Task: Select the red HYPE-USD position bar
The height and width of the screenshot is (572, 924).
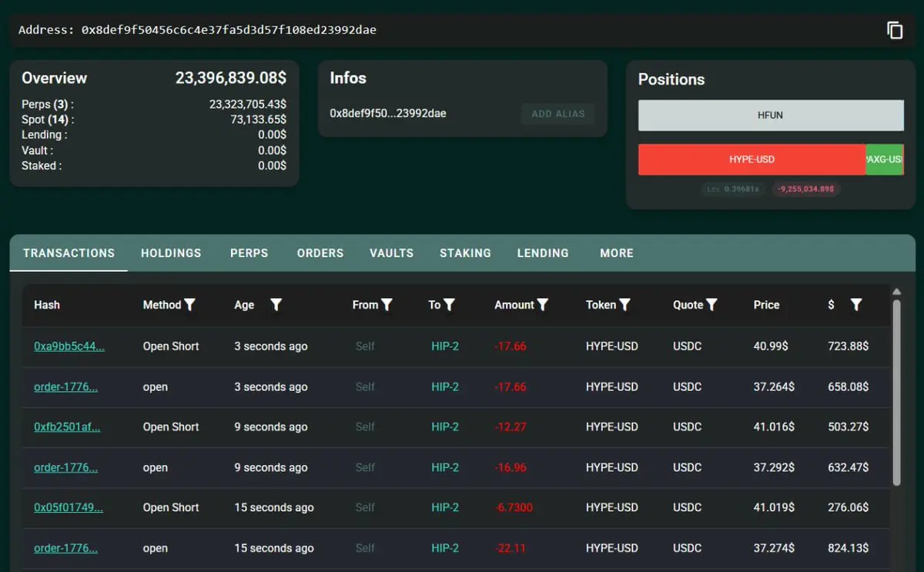Action: 752,159
